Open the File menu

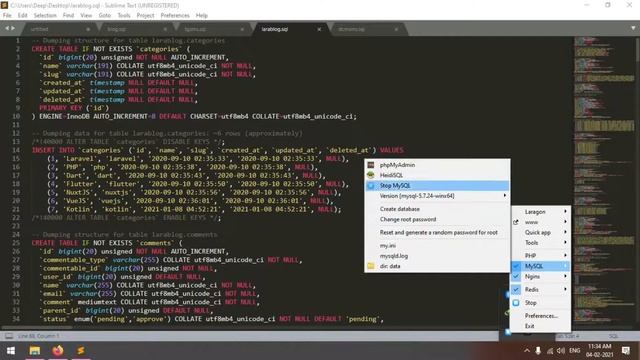pyautogui.click(x=7, y=16)
